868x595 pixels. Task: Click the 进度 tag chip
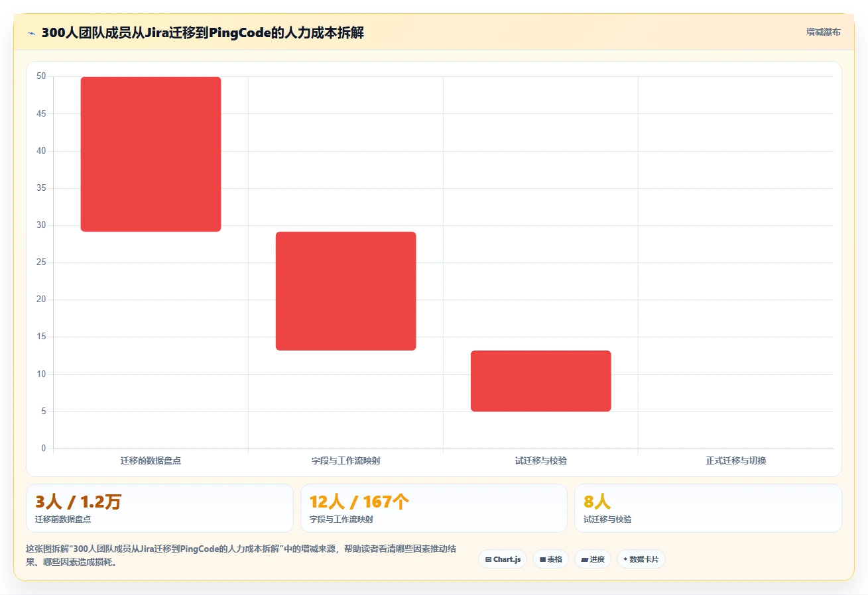[x=593, y=559]
